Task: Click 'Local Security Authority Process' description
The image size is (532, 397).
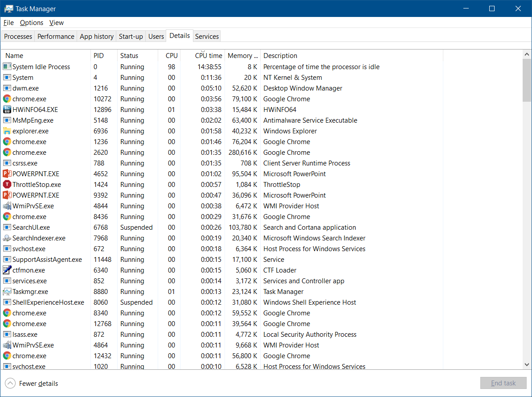Action: tap(310, 335)
